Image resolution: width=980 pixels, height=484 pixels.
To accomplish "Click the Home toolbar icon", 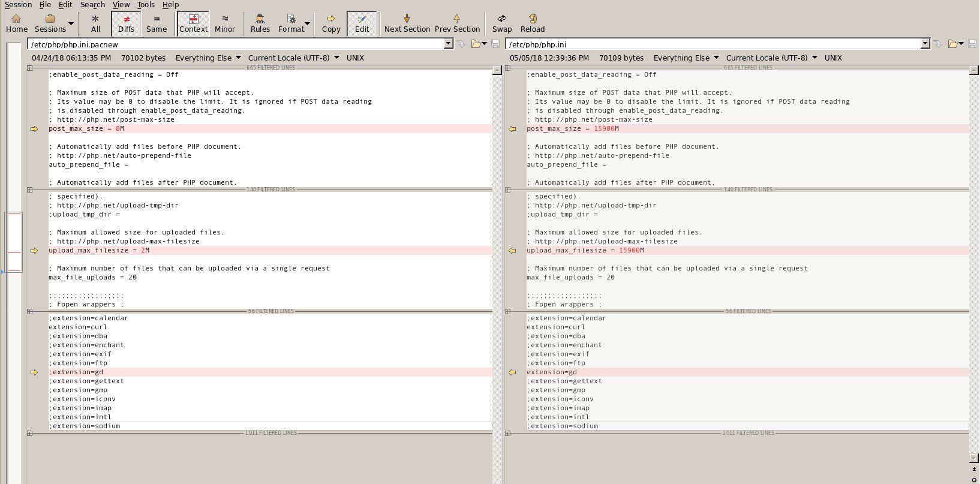I will click(x=17, y=23).
